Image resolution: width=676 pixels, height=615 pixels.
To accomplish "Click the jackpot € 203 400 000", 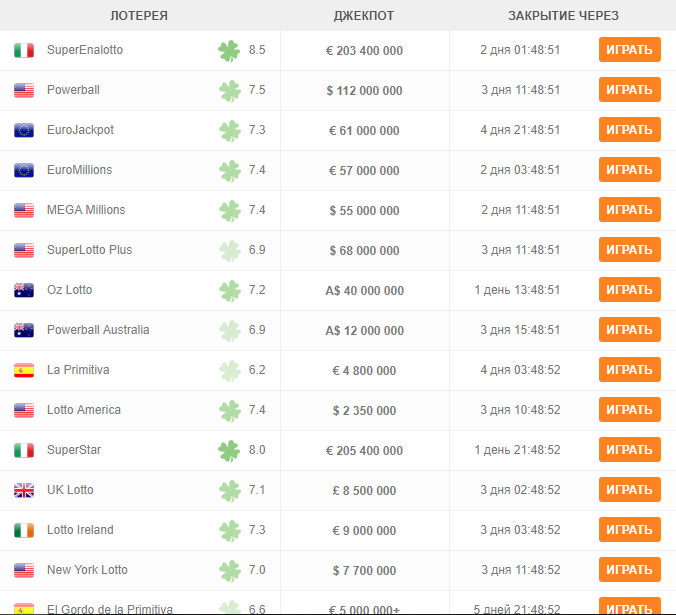I will (x=364, y=51).
